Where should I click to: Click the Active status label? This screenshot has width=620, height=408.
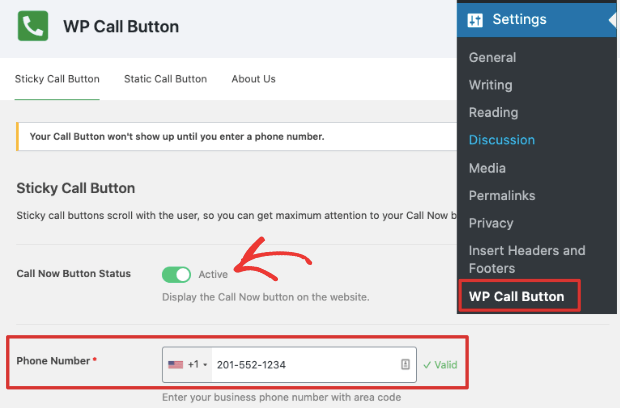point(213,274)
